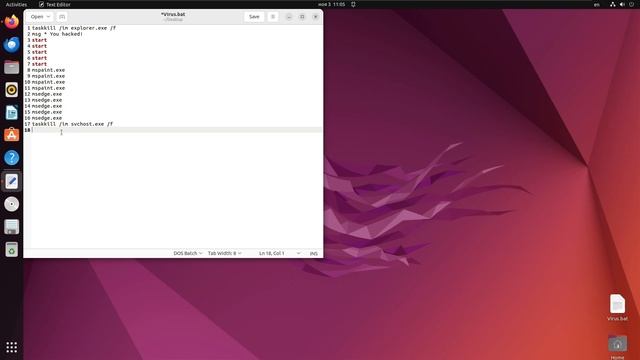Open the Help icon in the dock
640x360 pixels.
tap(11, 158)
